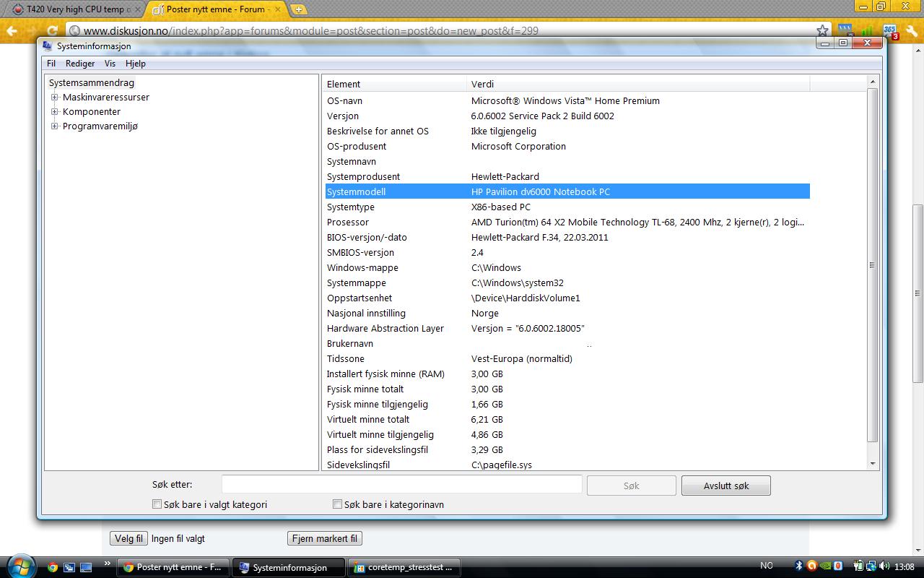This screenshot has height=578, width=924.
Task: Click the Velg fil button on the webpage
Action: (129, 538)
